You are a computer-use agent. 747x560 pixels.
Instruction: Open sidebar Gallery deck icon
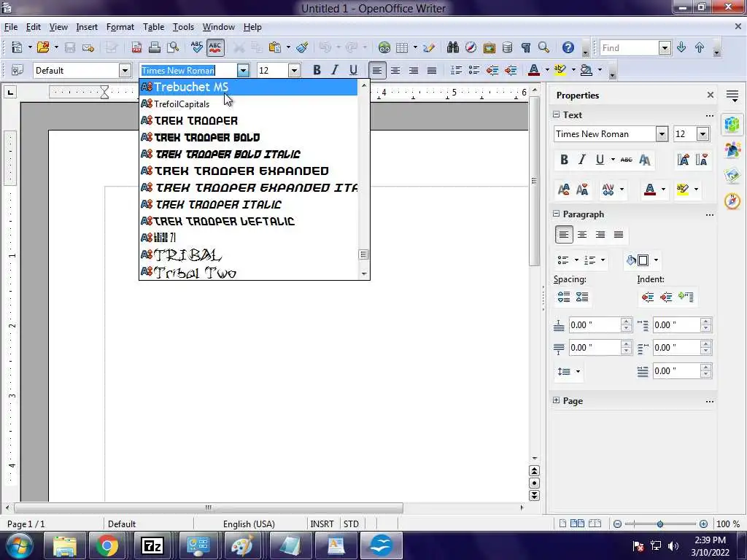coord(732,175)
